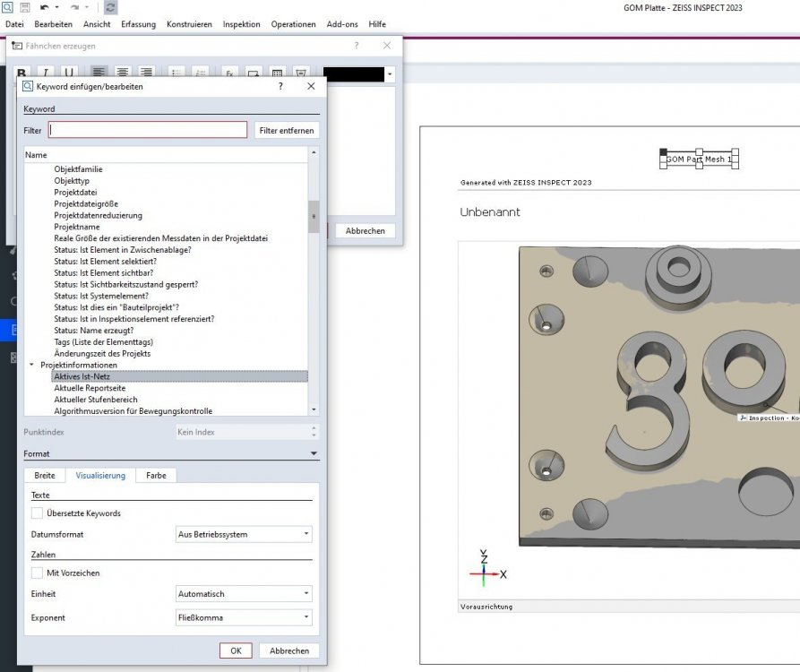The width and height of the screenshot is (800, 672).
Task: Confirm keyword dialog with OK button
Action: 235,651
